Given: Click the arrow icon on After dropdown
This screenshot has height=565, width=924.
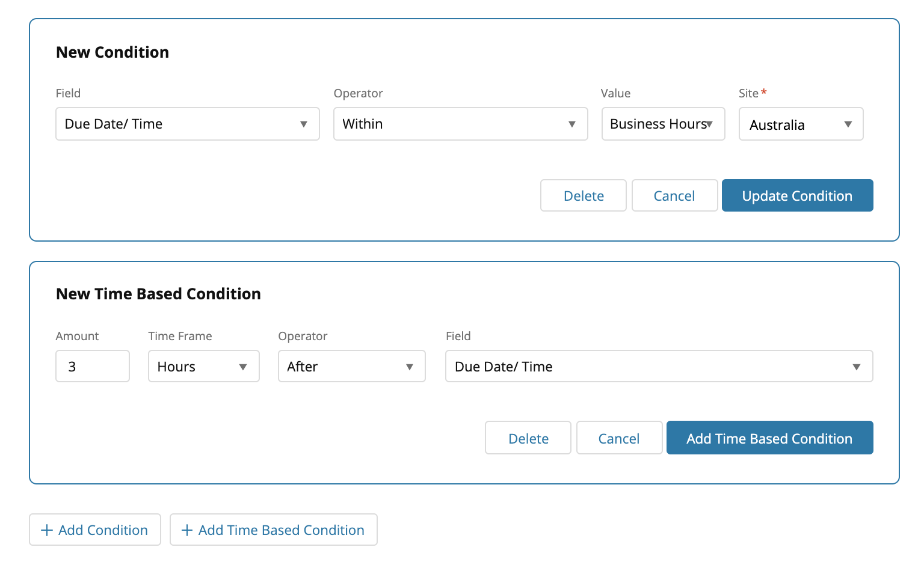Looking at the screenshot, I should (410, 367).
